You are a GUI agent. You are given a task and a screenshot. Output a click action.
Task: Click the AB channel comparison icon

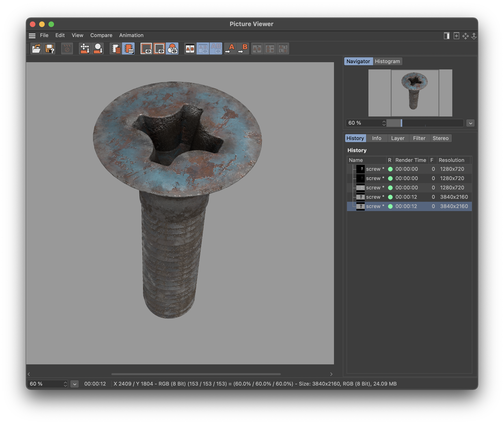(190, 48)
